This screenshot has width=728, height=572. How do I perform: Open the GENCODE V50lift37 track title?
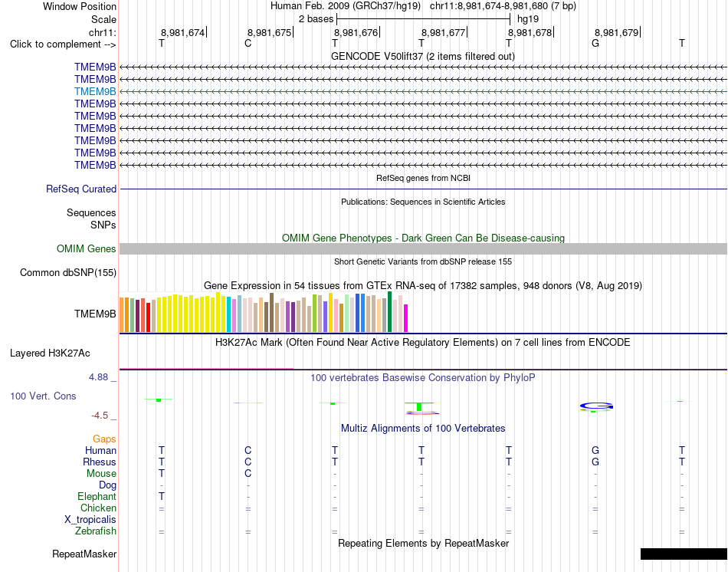coord(422,56)
